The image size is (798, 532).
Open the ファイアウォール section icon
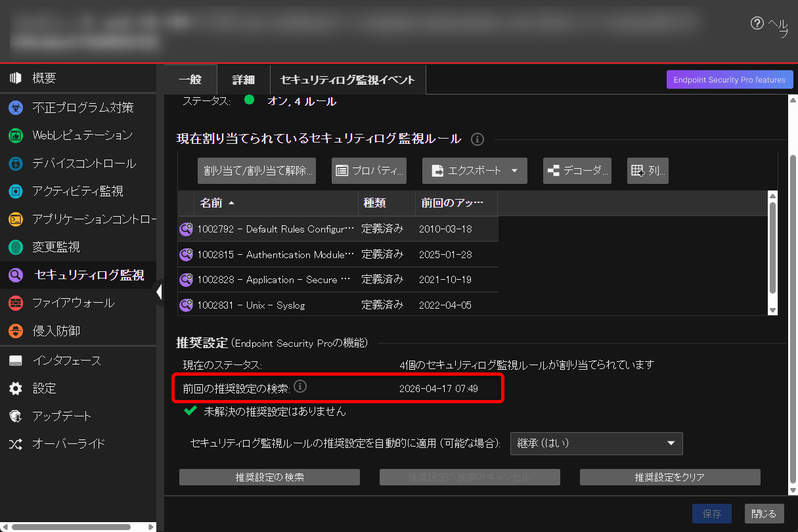point(14,303)
